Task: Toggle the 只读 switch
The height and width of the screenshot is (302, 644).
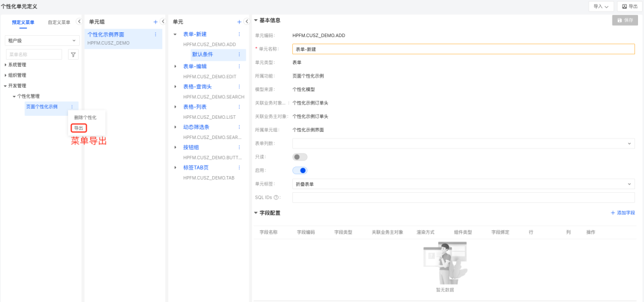Action: 299,157
